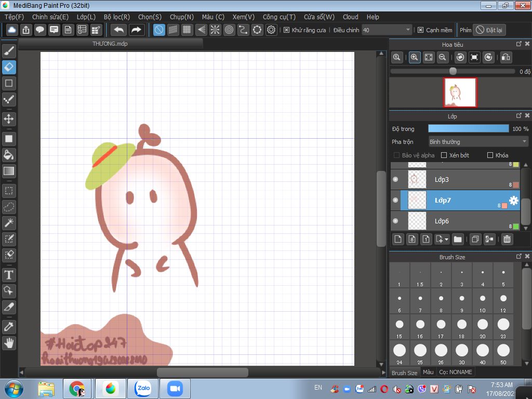Select brush size 30 preset
This screenshot has width=532, height=399.
(461, 351)
